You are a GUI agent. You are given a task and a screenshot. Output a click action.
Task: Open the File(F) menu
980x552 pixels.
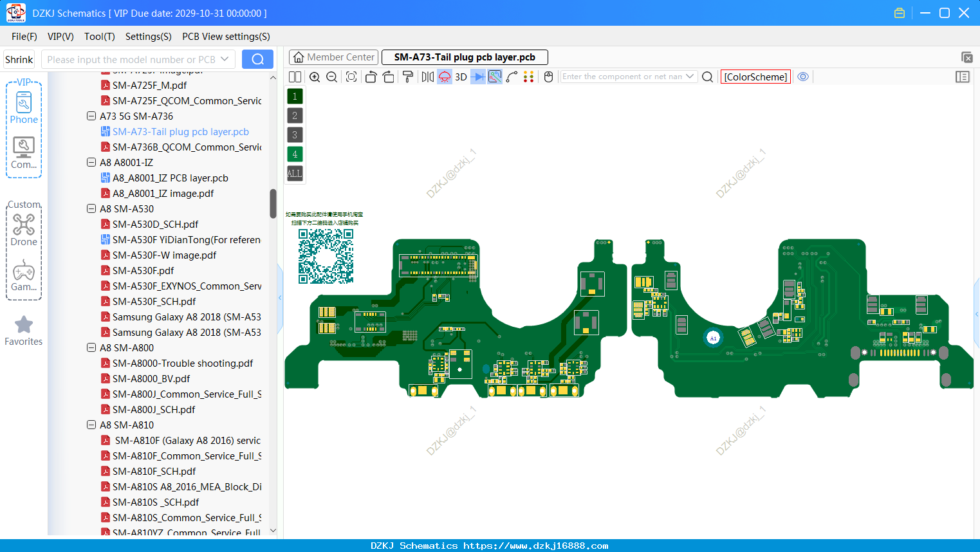click(24, 37)
